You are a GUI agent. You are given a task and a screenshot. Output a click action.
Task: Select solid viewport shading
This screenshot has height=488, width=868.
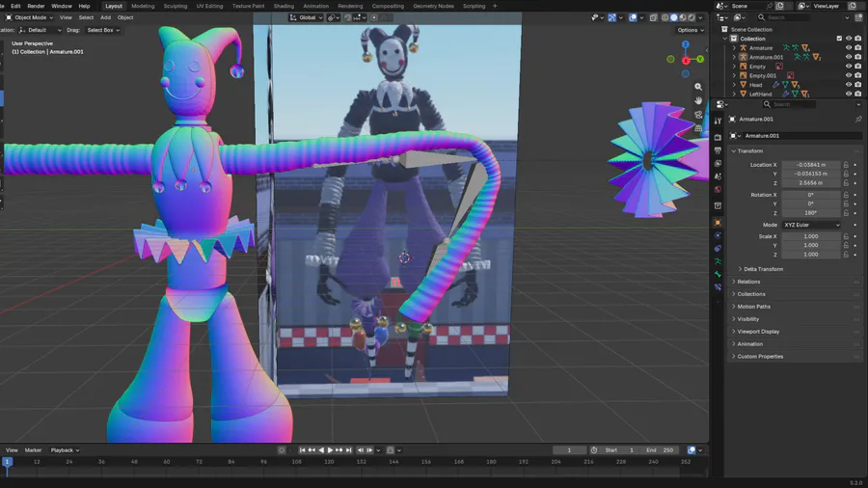click(x=674, y=17)
